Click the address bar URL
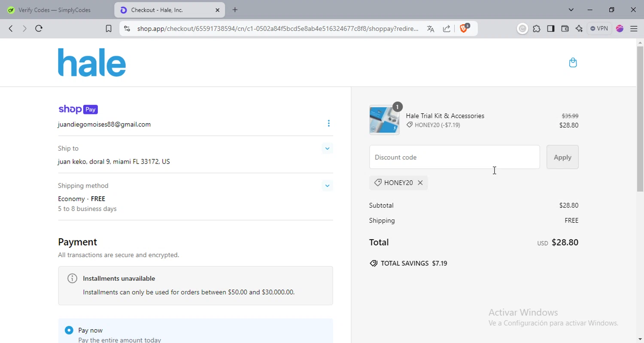Image resolution: width=644 pixels, height=343 pixels. (278, 29)
